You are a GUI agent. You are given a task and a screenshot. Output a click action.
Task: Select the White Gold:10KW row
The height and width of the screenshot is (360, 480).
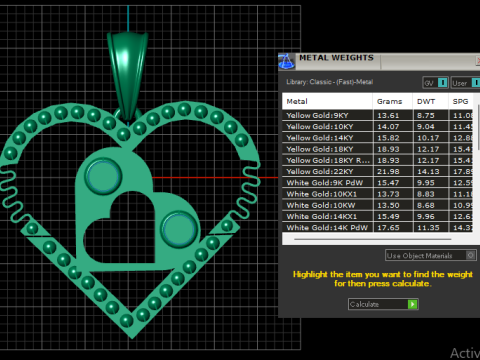[x=377, y=205]
